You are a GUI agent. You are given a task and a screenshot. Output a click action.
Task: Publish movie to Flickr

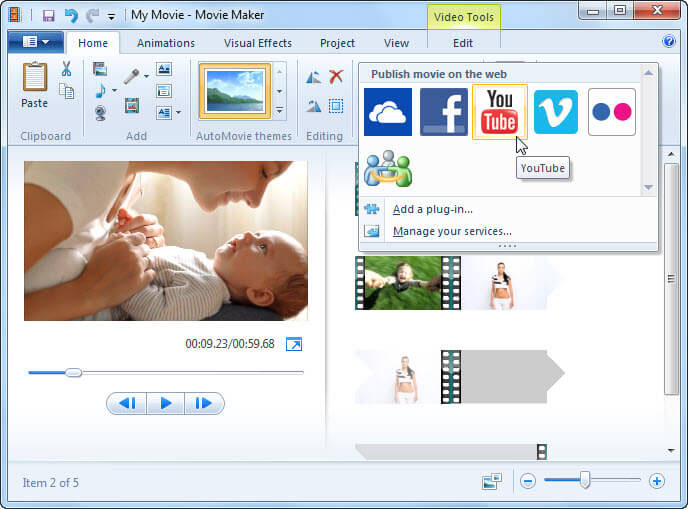612,112
